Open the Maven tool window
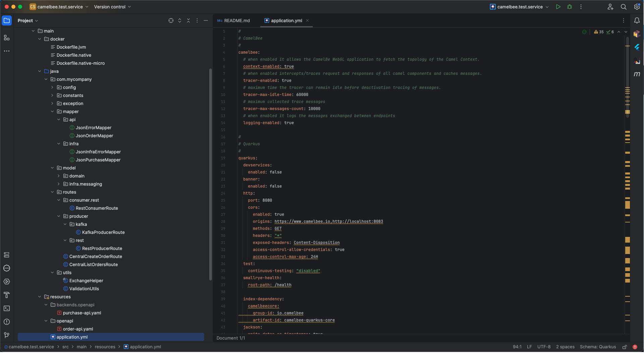 [x=637, y=74]
